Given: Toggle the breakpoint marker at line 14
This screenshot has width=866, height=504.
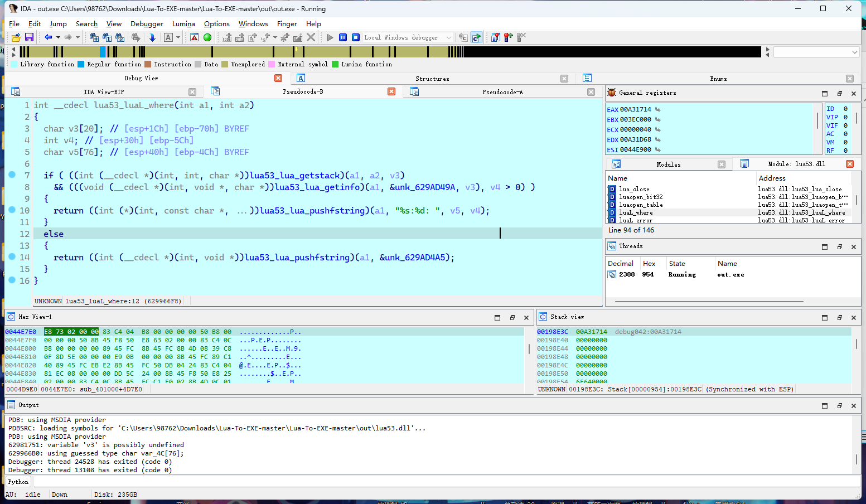Looking at the screenshot, I should coord(12,257).
